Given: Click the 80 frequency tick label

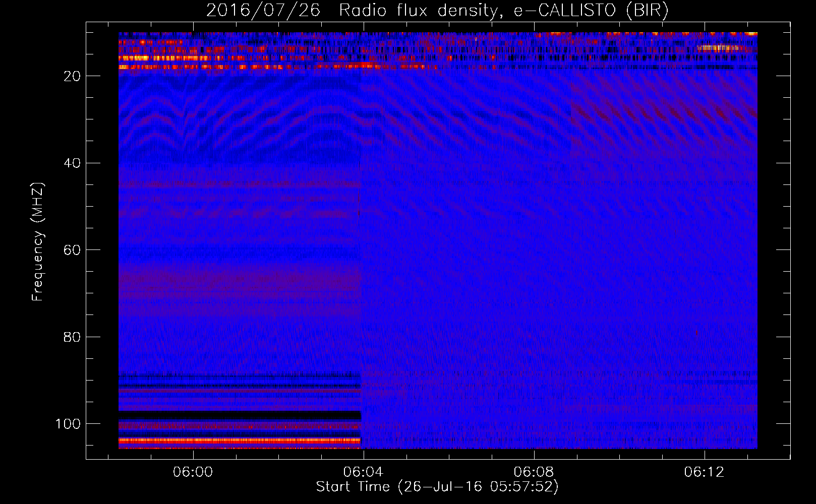Looking at the screenshot, I should (72, 337).
